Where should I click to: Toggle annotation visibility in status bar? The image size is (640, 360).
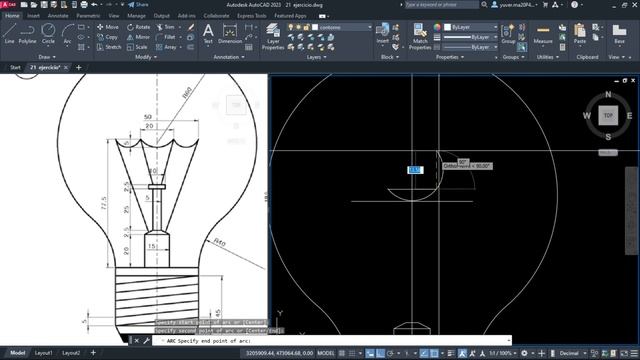pos(462,353)
